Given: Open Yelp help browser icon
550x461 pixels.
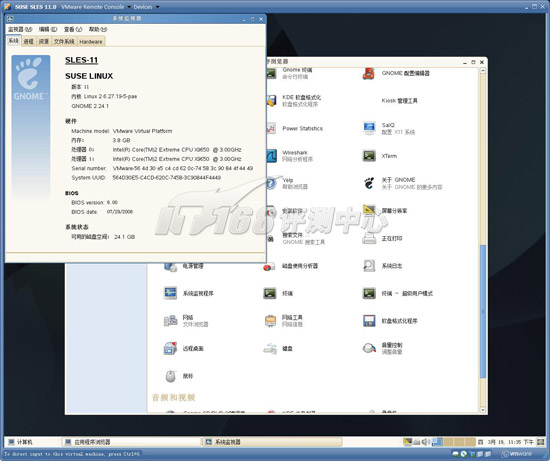Looking at the screenshot, I should point(271,183).
